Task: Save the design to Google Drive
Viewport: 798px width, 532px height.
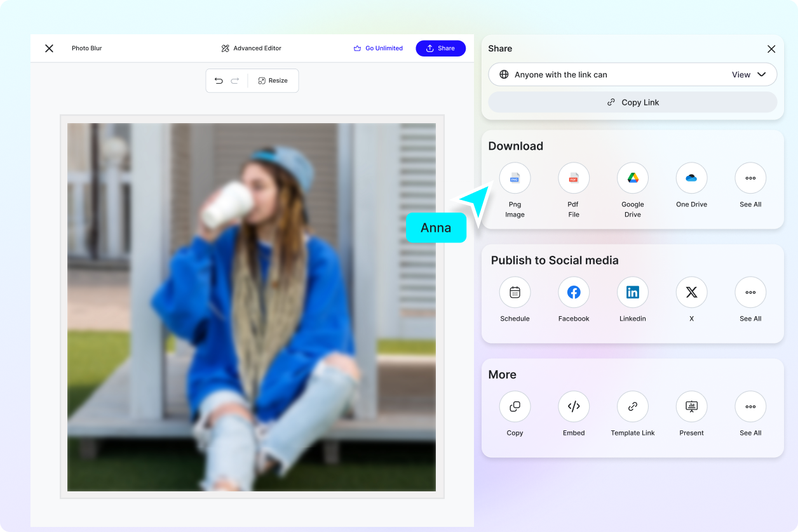Action: [632, 178]
